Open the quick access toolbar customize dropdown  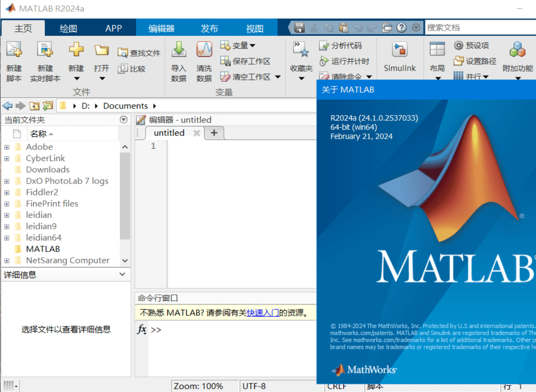point(416,28)
